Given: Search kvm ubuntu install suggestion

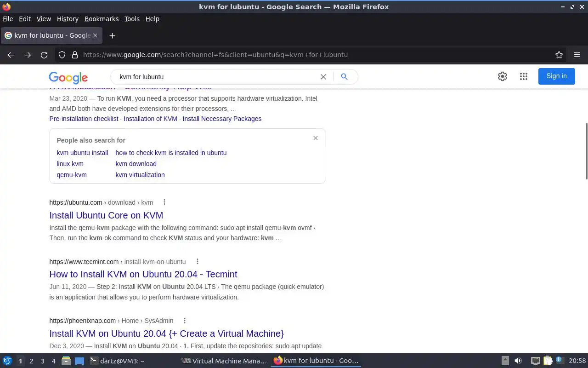Looking at the screenshot, I should (x=82, y=153).
